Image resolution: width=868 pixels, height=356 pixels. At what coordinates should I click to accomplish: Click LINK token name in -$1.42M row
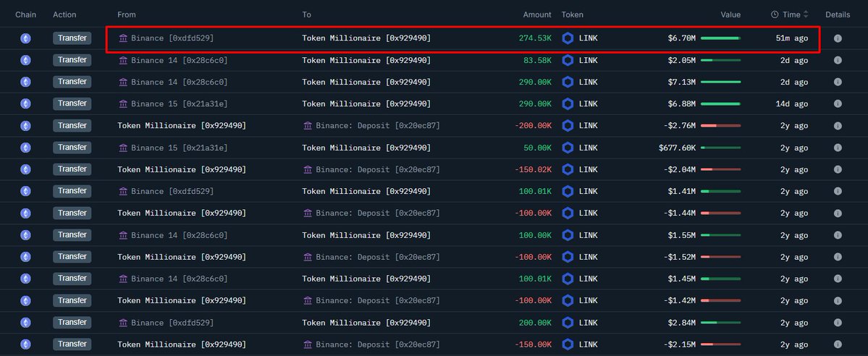pos(588,300)
